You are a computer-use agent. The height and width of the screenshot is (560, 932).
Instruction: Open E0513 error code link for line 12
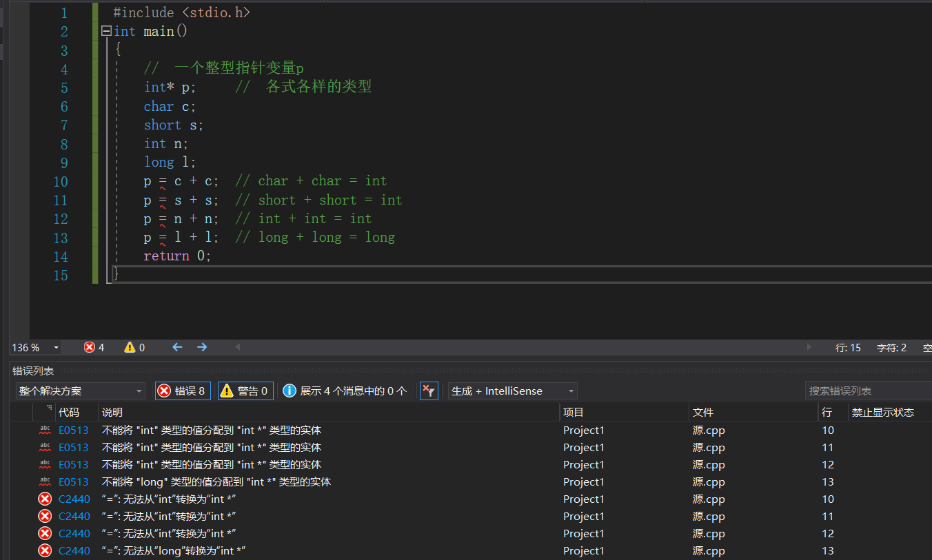(74, 464)
